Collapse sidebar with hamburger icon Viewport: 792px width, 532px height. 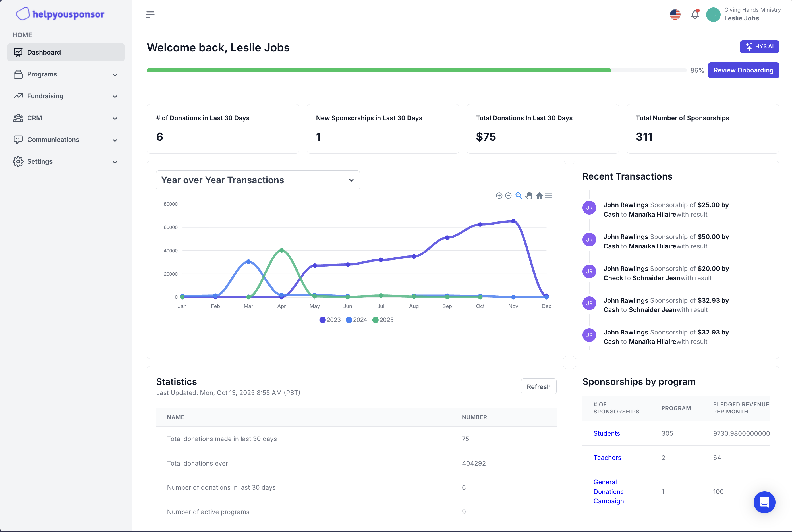point(150,14)
